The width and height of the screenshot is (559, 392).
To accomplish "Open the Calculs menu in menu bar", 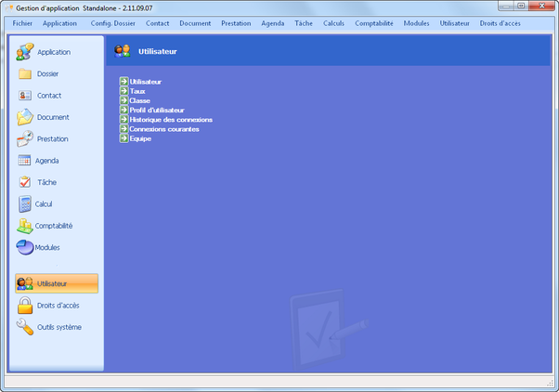I will point(333,22).
